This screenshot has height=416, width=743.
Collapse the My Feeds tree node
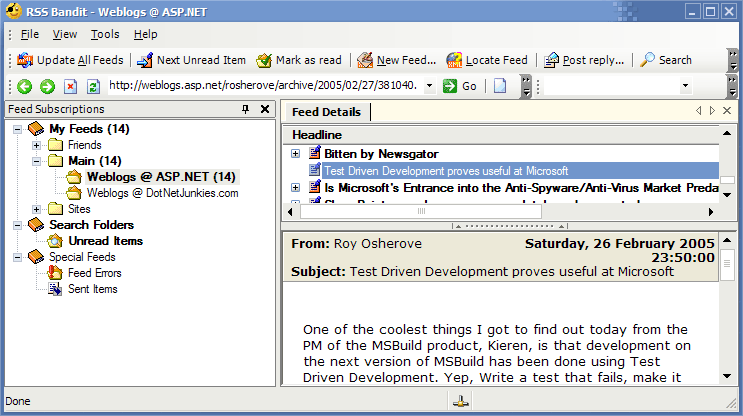click(18, 129)
